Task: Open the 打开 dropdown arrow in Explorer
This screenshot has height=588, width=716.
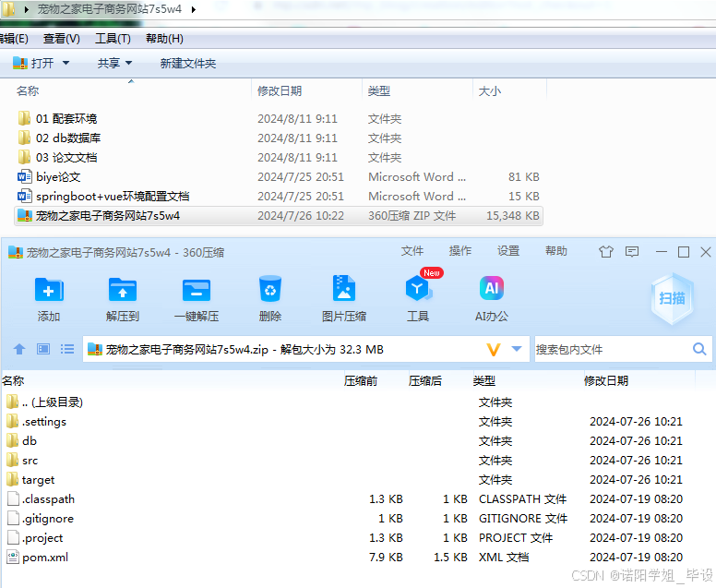Action: click(x=66, y=63)
